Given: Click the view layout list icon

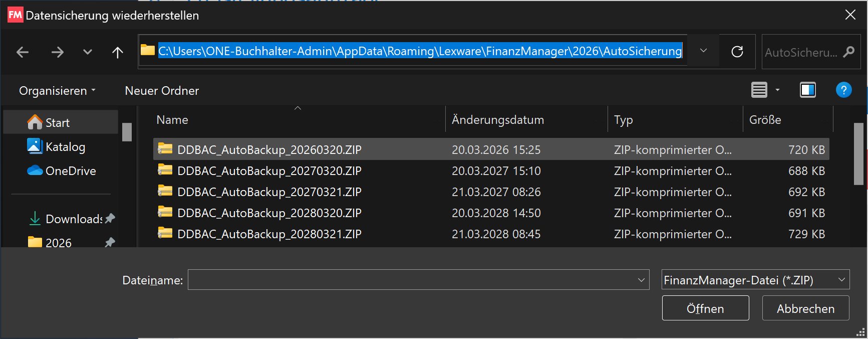Looking at the screenshot, I should 759,90.
